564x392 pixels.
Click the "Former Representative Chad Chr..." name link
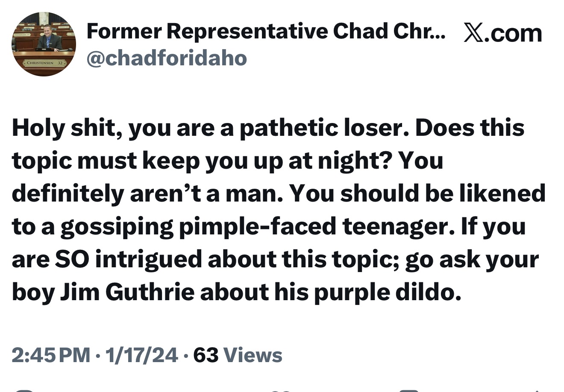click(x=265, y=31)
